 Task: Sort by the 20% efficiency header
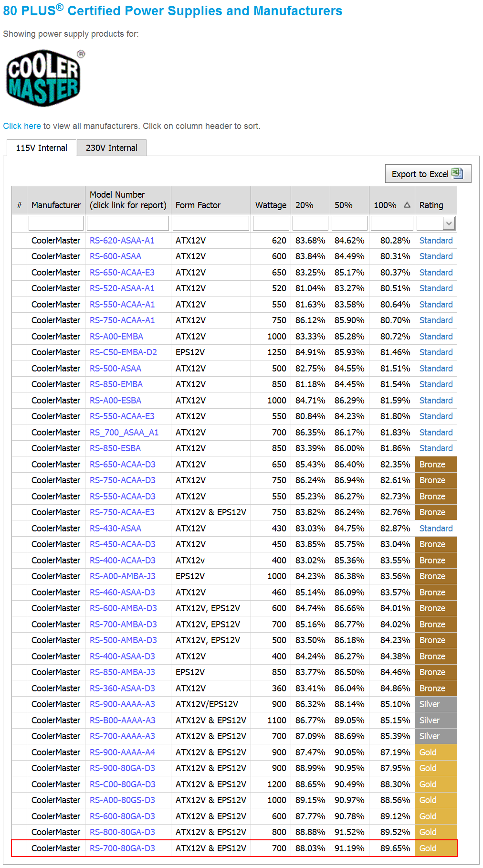pyautogui.click(x=304, y=205)
